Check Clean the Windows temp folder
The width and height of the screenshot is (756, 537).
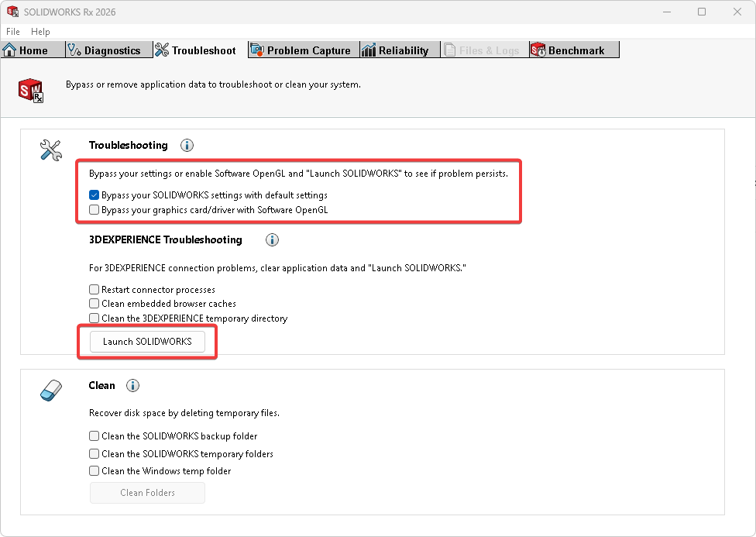94,471
